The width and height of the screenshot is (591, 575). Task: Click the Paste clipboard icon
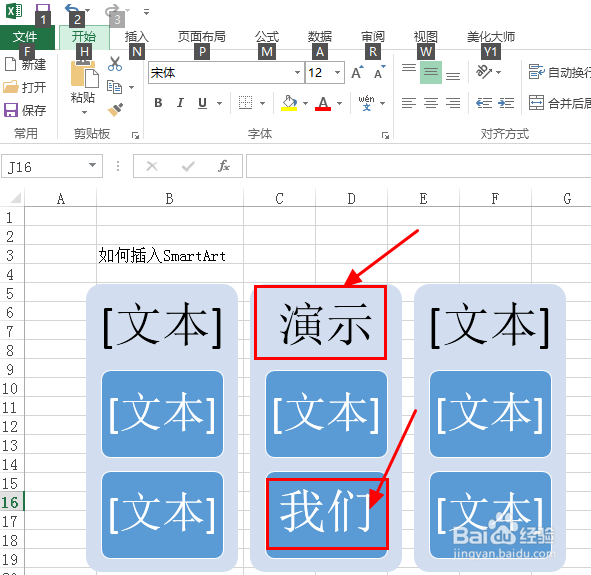pos(84,74)
